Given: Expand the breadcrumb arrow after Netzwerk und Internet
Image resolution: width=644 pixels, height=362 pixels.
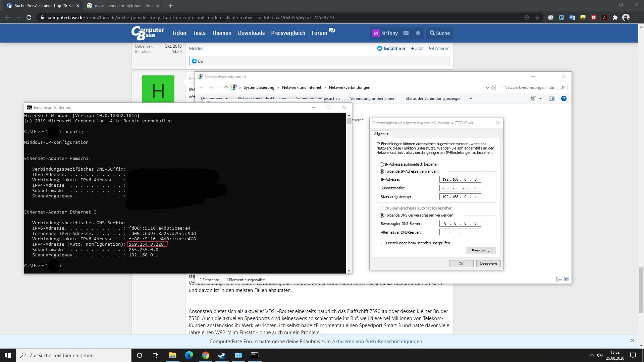Looking at the screenshot, I should click(x=325, y=87).
